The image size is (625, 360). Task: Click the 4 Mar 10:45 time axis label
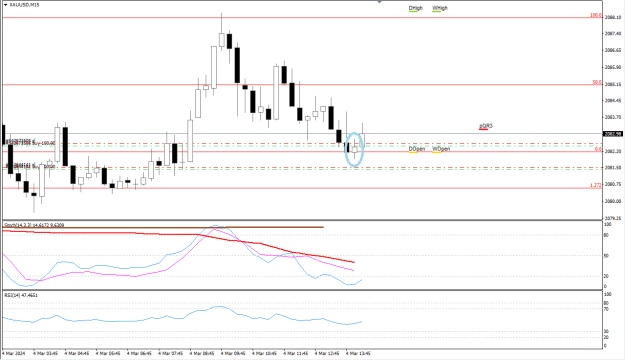pos(264,353)
